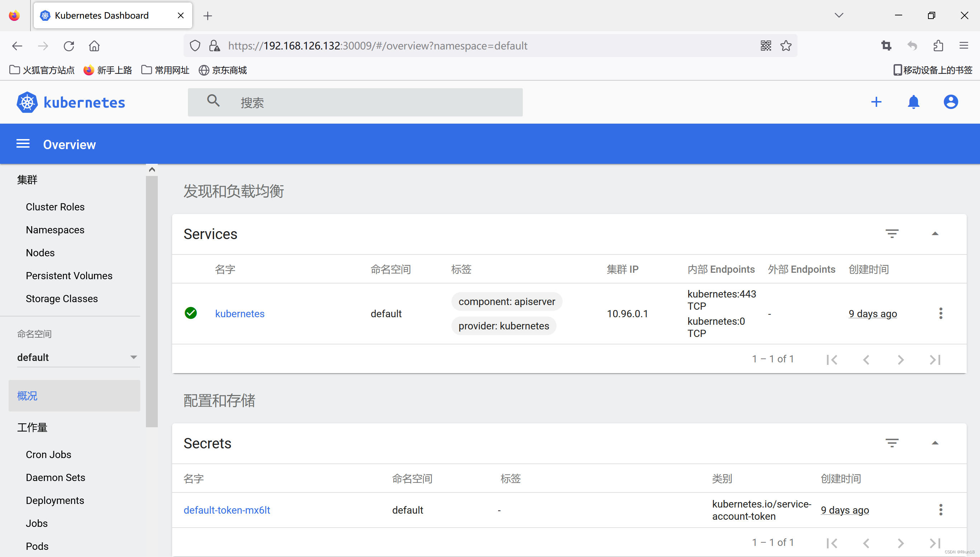This screenshot has width=980, height=557.
Task: Open filter for Secrets card
Action: click(x=892, y=443)
